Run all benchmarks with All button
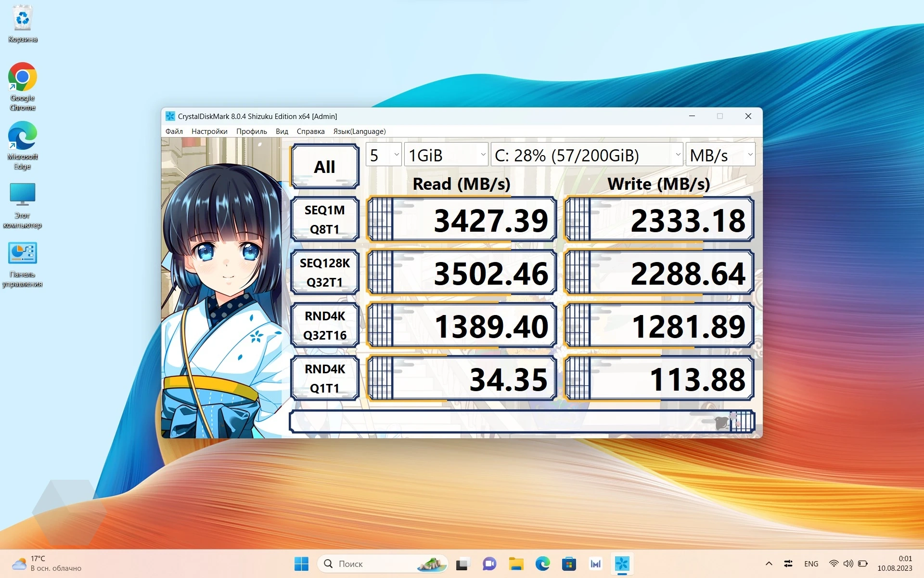 coord(325,167)
